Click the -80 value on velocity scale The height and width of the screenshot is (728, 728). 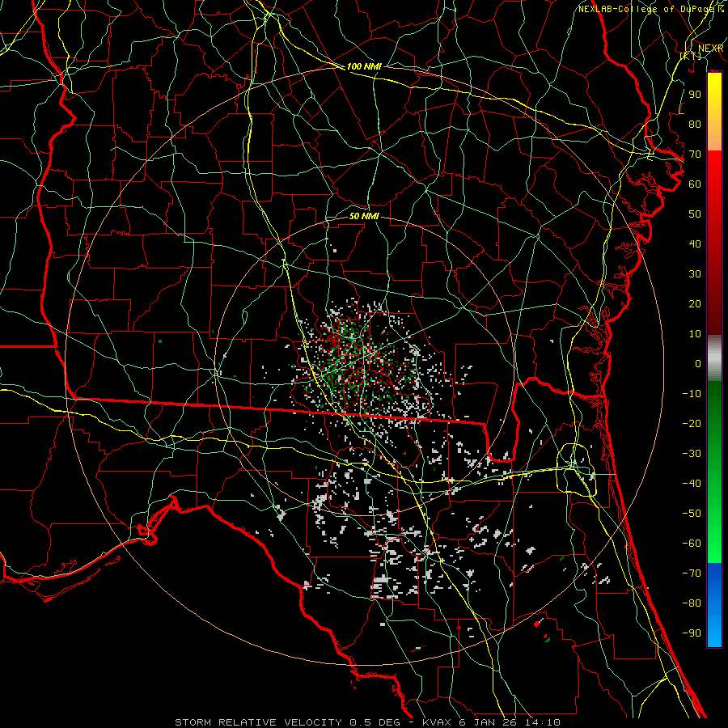click(x=692, y=603)
